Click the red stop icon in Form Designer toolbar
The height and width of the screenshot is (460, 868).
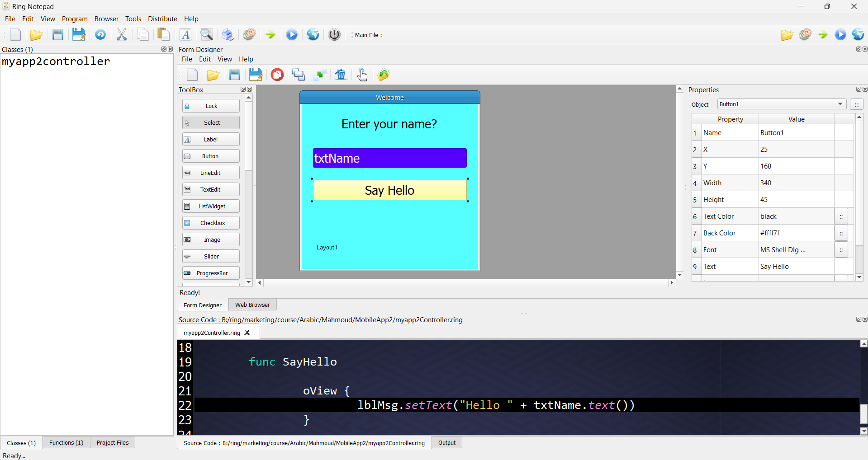277,75
